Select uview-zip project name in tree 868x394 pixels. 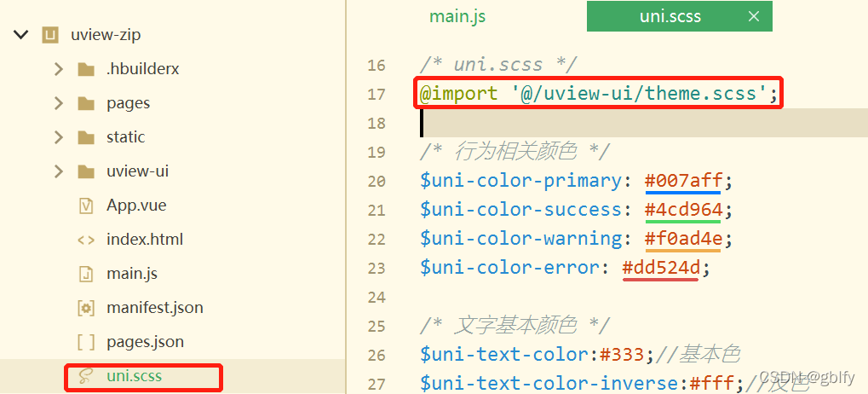[106, 36]
